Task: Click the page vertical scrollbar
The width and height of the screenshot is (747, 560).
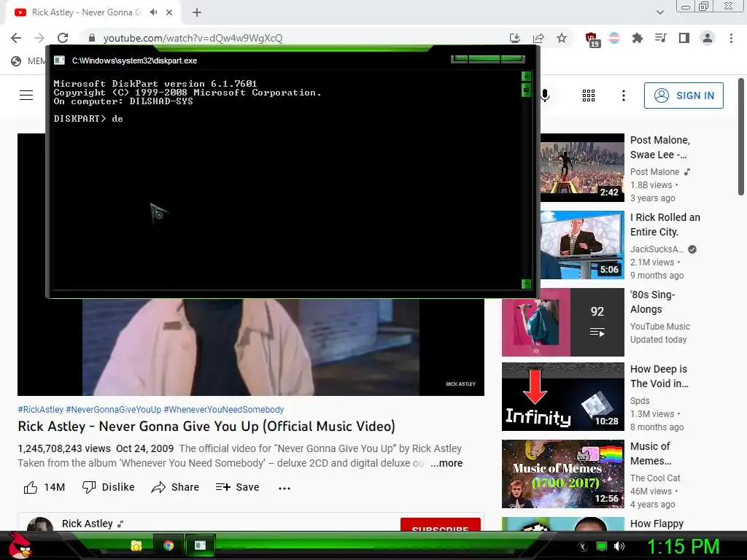Action: [741, 137]
